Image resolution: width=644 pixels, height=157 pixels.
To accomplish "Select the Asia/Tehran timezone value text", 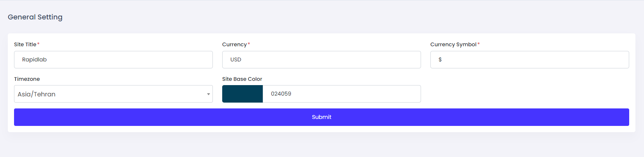I will click(37, 94).
